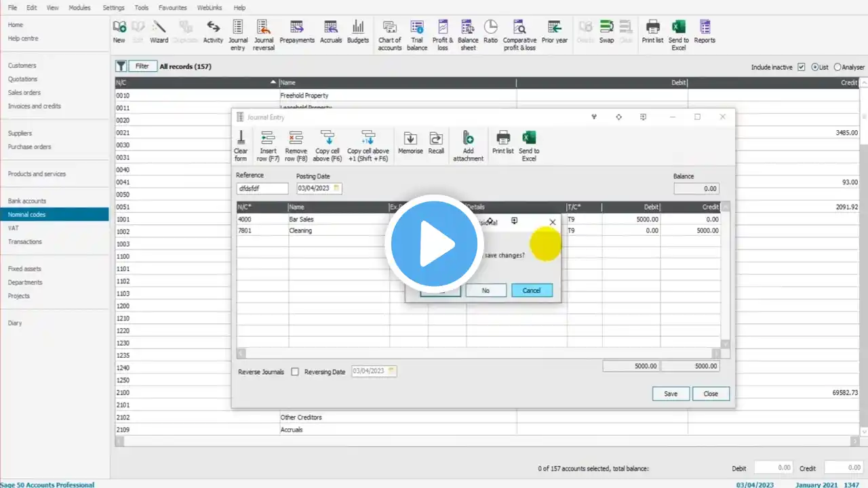Click the Send to Excel icon in main toolbar
The height and width of the screenshot is (488, 868).
[x=678, y=35]
